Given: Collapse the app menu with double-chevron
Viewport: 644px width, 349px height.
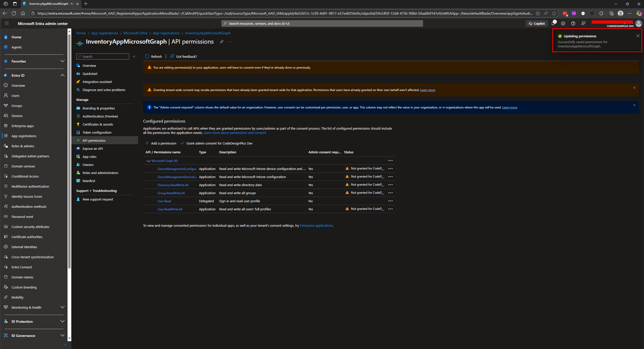Looking at the screenshot, I should [134, 56].
